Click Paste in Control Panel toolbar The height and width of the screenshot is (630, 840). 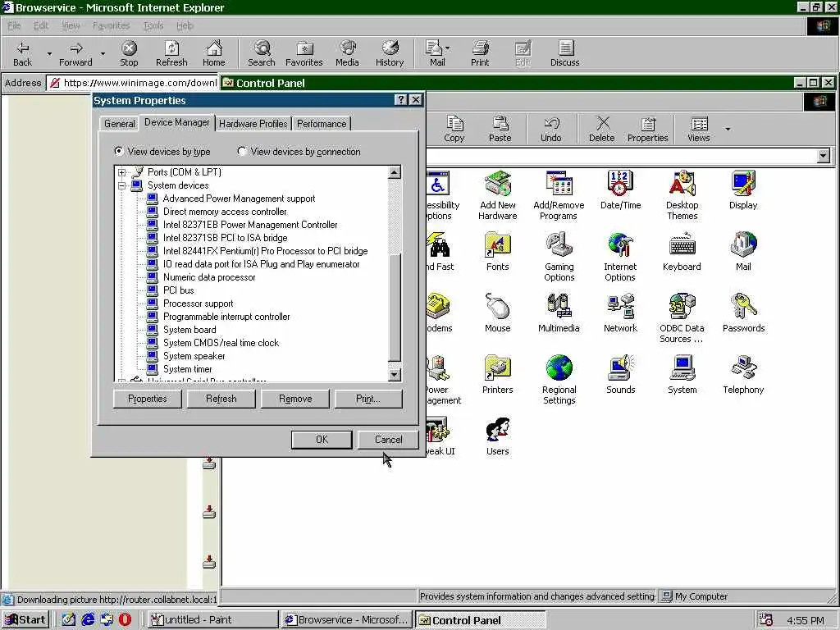(500, 129)
